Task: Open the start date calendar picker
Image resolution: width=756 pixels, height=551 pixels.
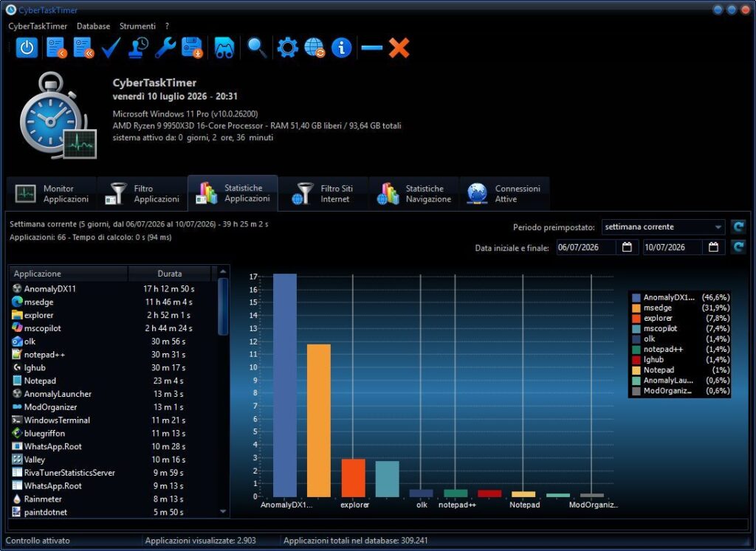Action: pos(627,247)
